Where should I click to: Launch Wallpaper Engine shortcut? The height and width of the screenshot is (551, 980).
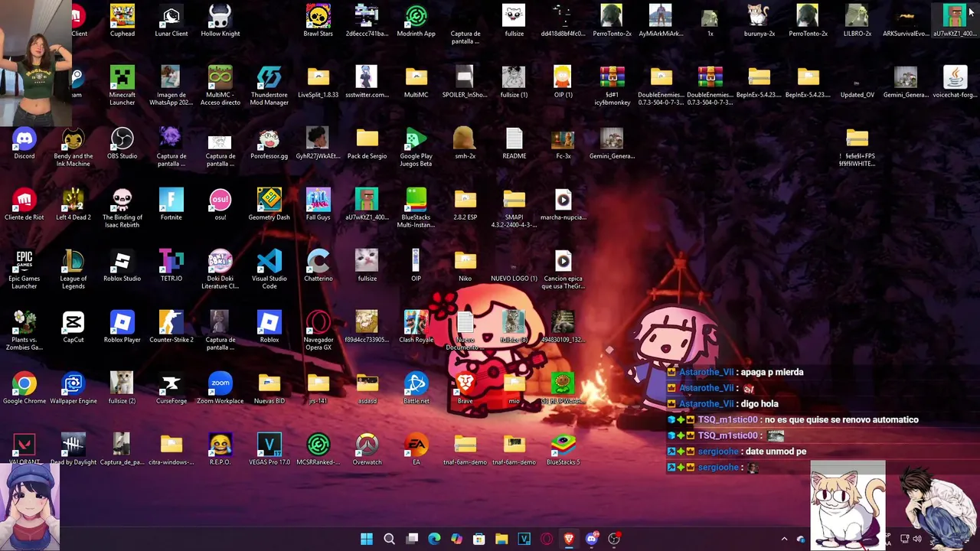(73, 388)
